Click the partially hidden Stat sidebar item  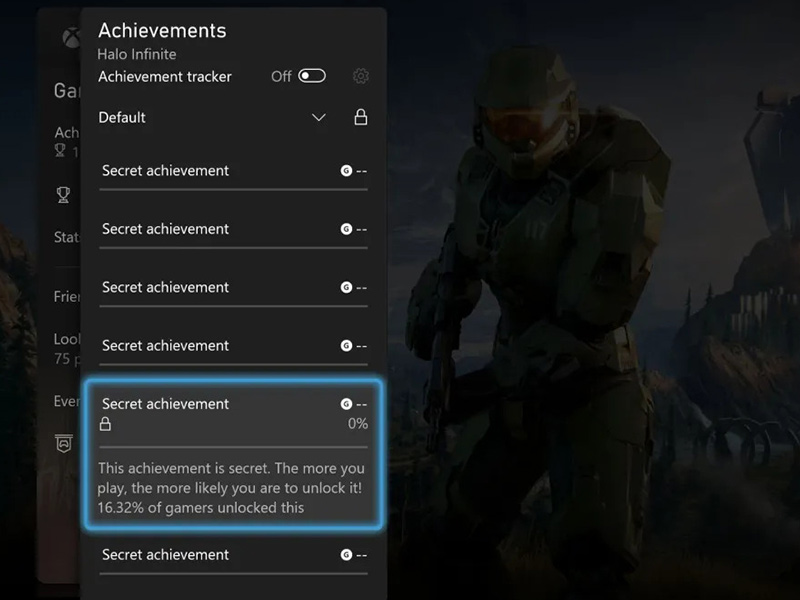(x=67, y=237)
